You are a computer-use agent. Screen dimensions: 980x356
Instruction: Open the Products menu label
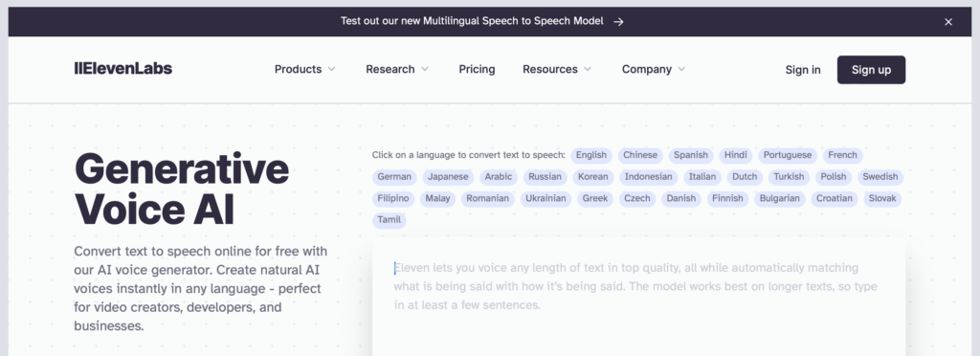[299, 69]
